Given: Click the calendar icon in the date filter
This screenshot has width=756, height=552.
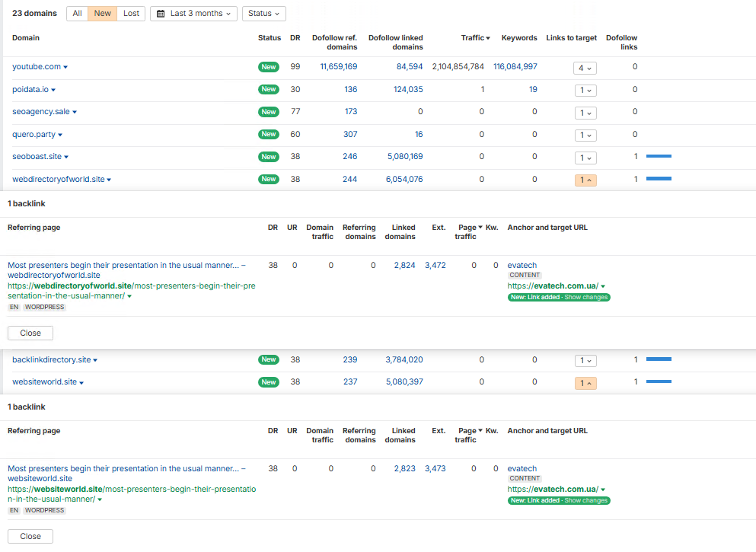Looking at the screenshot, I should tap(161, 14).
